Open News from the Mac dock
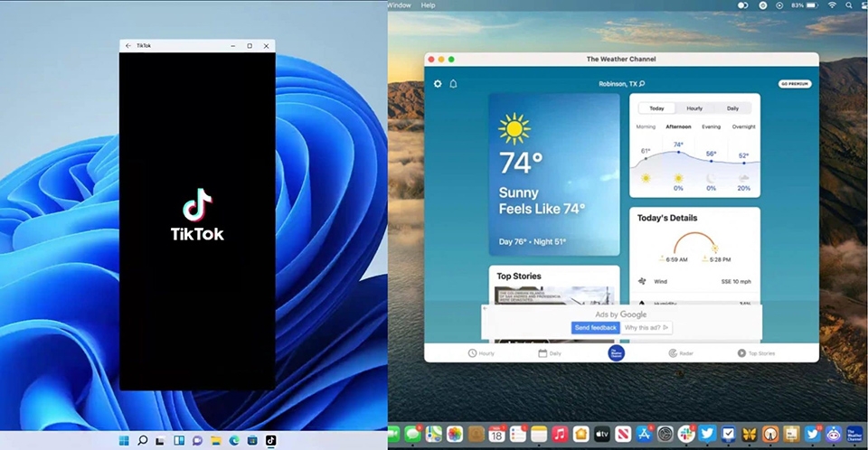Viewport: 868px width, 450px height. 623,435
